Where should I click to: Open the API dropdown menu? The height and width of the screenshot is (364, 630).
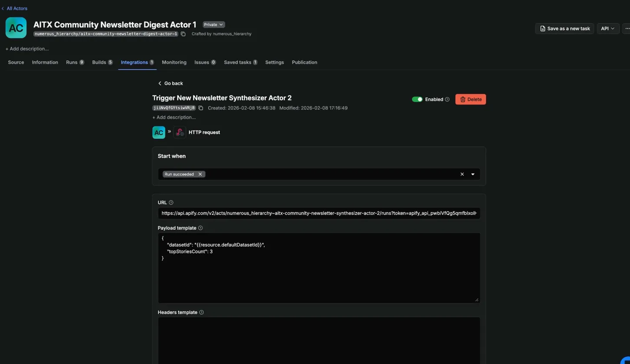coord(607,28)
